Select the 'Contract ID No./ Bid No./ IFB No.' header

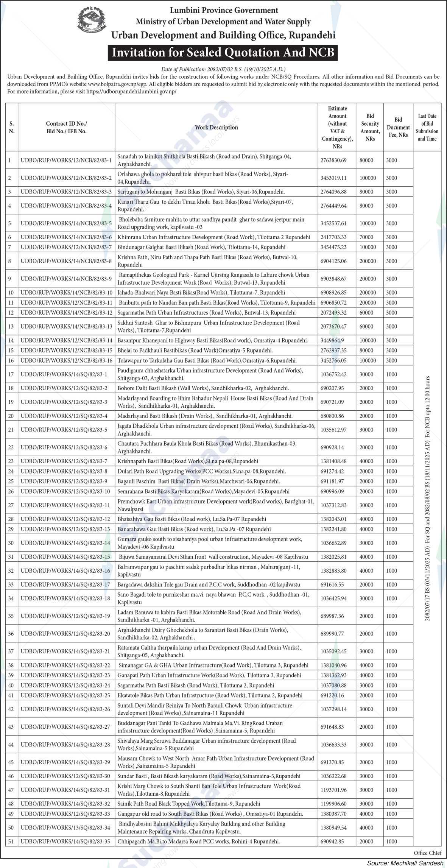point(66,127)
